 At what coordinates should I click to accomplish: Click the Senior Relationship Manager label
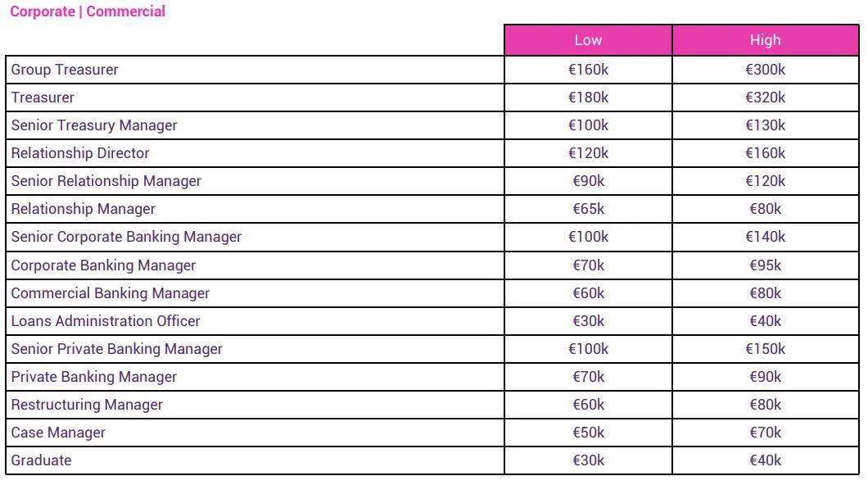[x=106, y=181]
